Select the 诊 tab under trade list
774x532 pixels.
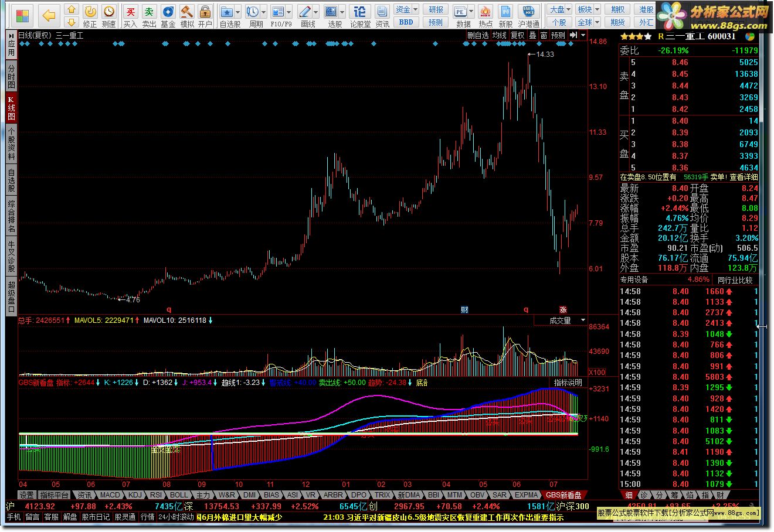click(644, 495)
